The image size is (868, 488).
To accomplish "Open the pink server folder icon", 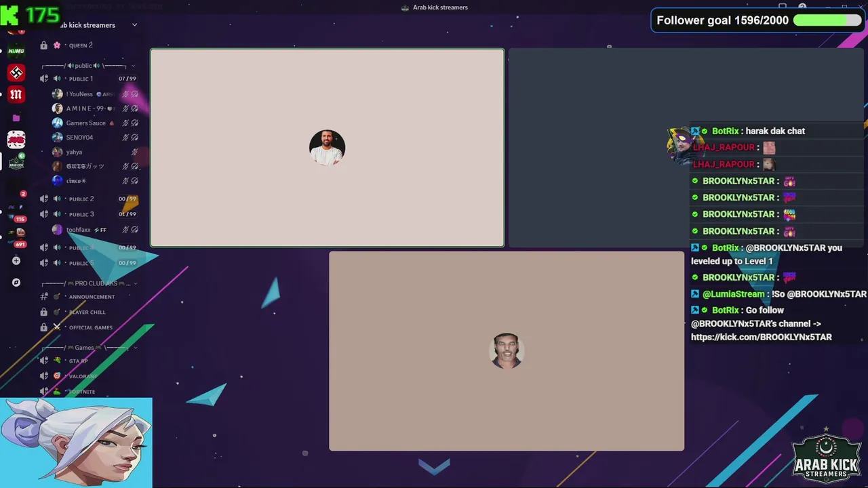I will coord(16,118).
